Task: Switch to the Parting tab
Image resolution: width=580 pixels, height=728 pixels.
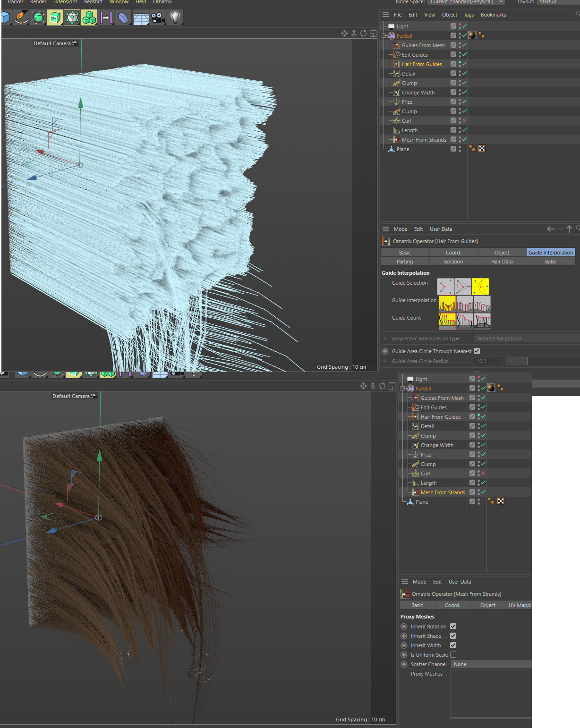Action: tap(405, 262)
